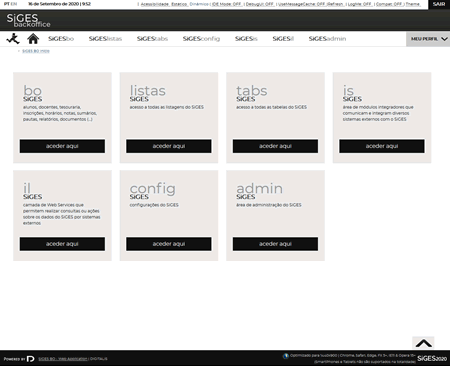Toggle LogMe OFF setting
450x366 pixels.
tap(360, 4)
